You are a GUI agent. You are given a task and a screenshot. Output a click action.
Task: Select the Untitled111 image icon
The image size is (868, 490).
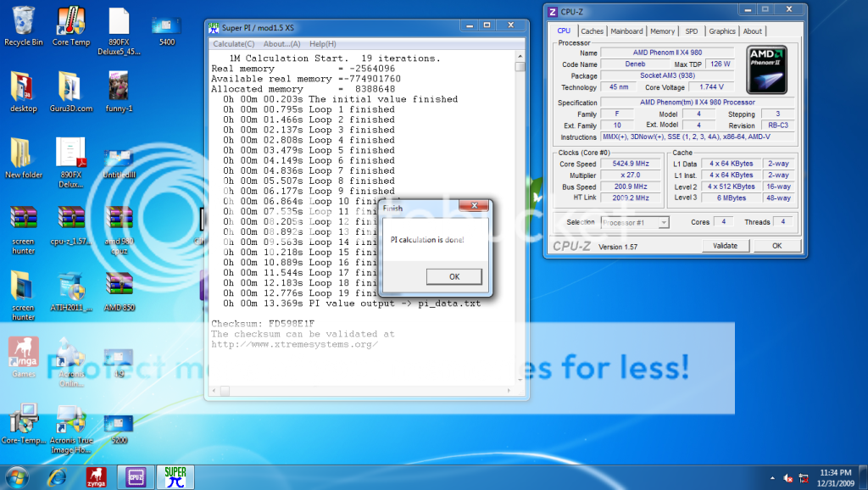tap(119, 163)
